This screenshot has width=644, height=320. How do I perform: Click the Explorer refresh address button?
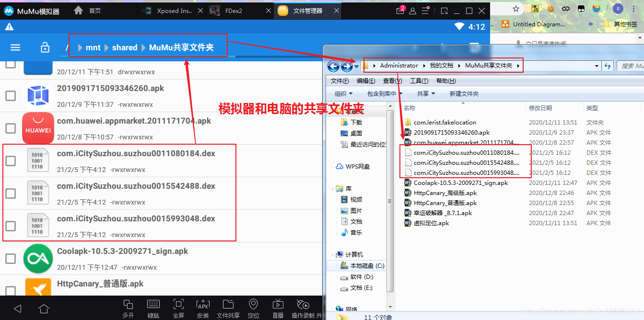608,66
